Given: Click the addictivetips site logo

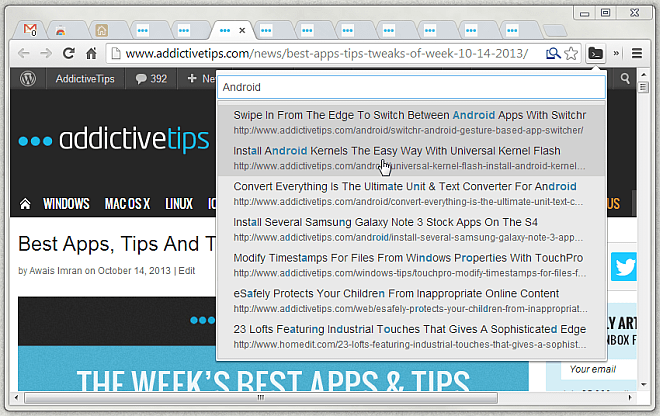Looking at the screenshot, I should pyautogui.click(x=114, y=139).
